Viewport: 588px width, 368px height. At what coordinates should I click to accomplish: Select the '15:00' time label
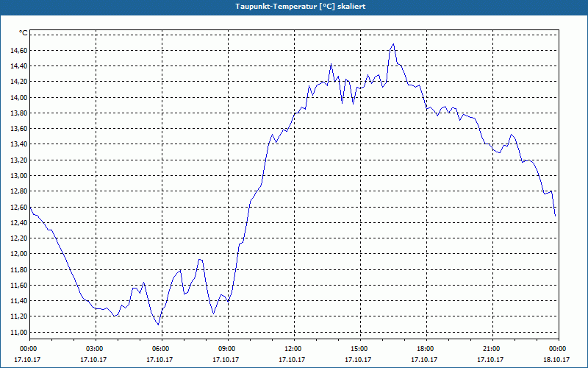coord(361,349)
